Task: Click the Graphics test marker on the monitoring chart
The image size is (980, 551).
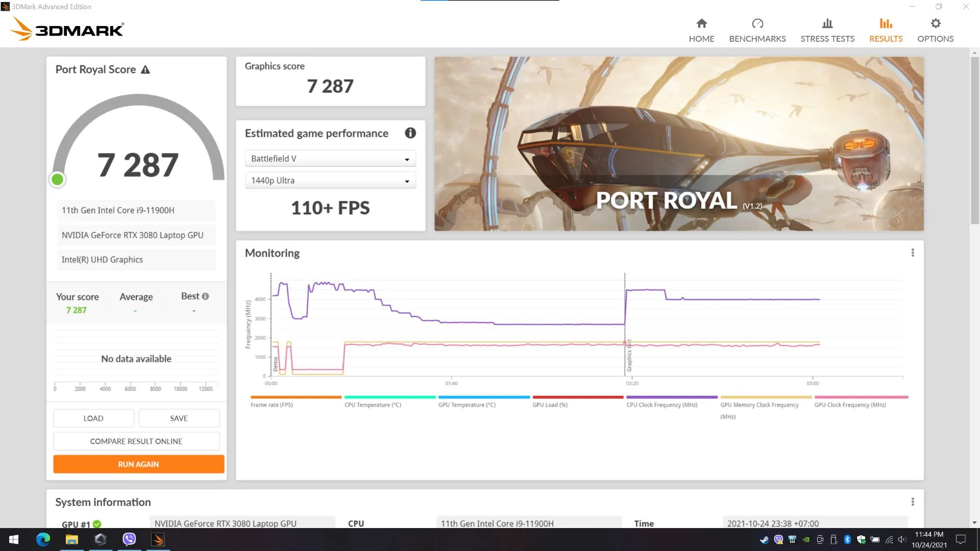Action: point(629,356)
